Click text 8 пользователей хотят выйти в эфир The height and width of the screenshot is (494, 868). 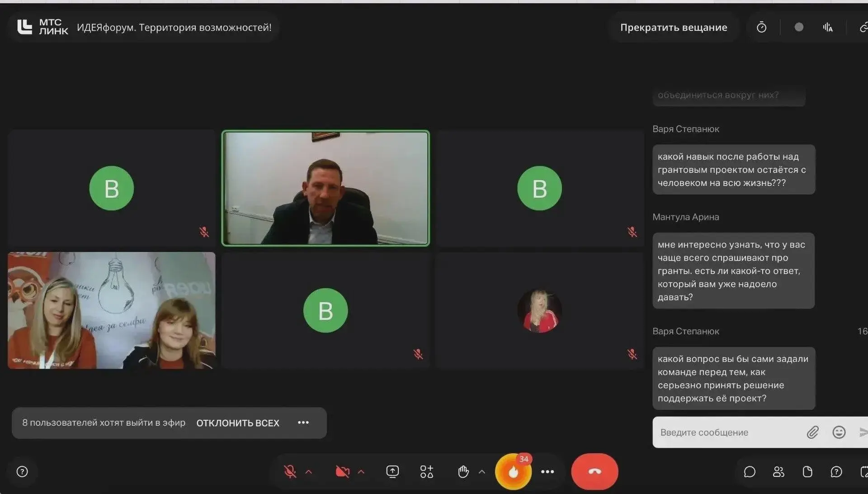point(104,423)
